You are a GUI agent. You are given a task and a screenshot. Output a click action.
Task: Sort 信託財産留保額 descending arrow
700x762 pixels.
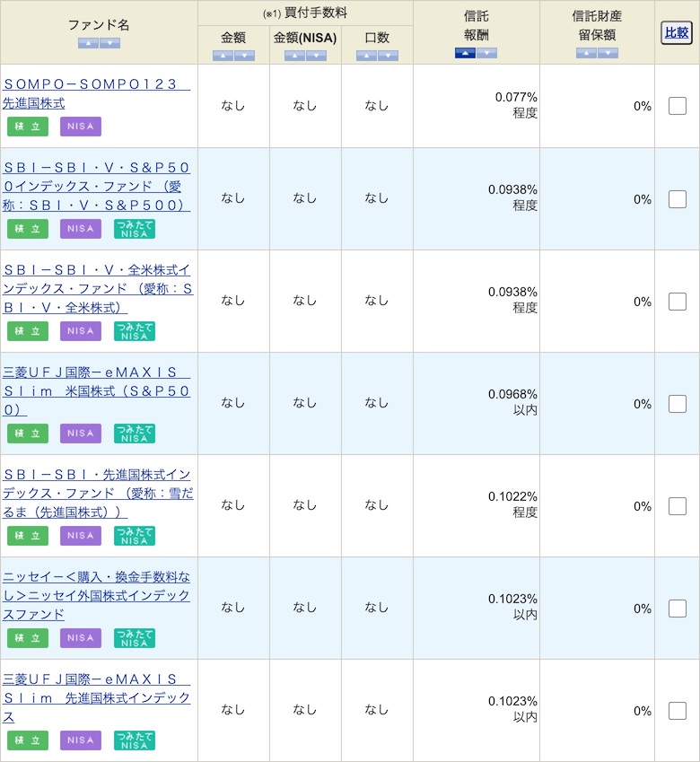pyautogui.click(x=608, y=53)
